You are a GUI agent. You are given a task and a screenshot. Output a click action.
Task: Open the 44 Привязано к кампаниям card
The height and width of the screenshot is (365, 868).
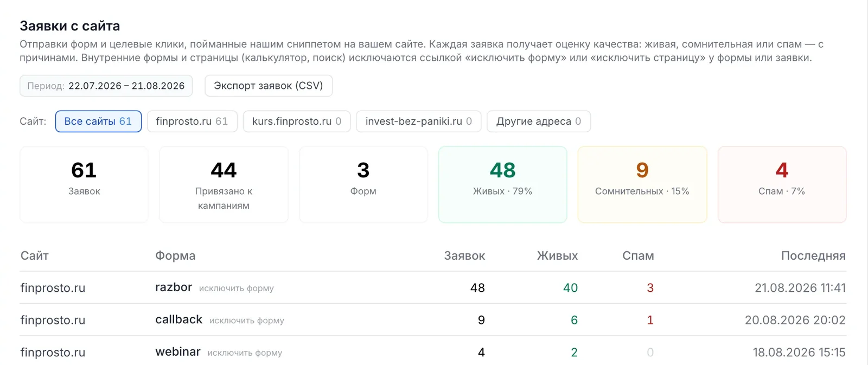224,184
